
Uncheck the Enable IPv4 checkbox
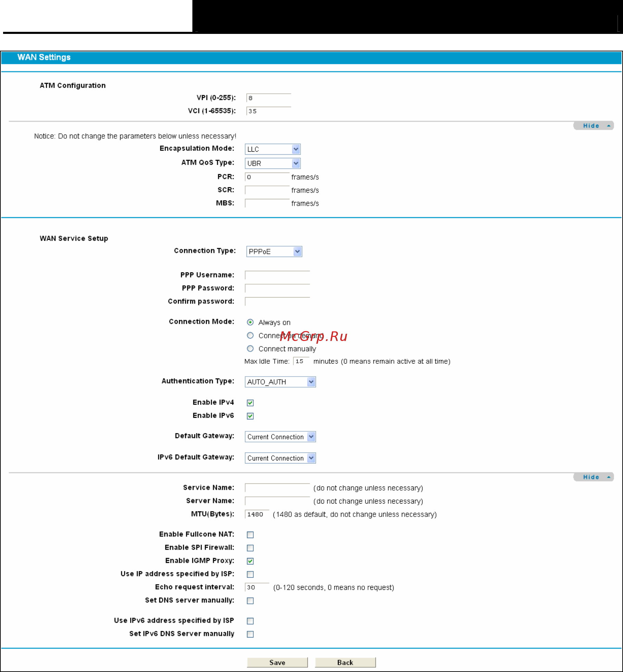(250, 403)
